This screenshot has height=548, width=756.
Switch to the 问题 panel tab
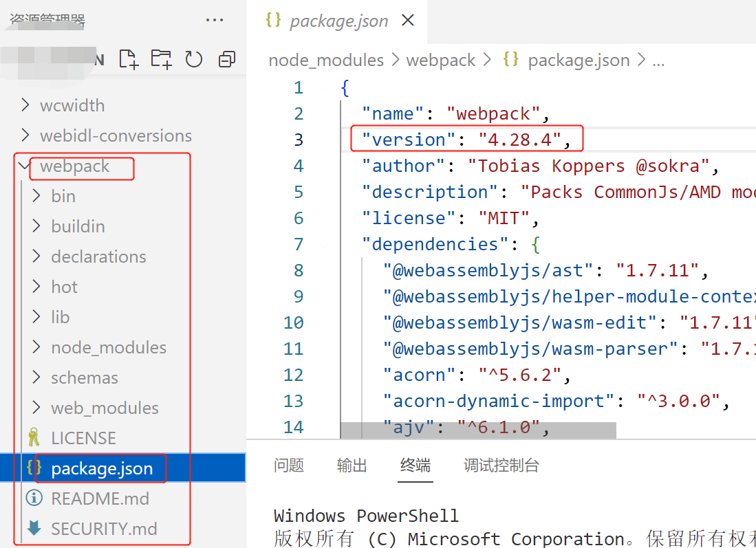click(289, 465)
